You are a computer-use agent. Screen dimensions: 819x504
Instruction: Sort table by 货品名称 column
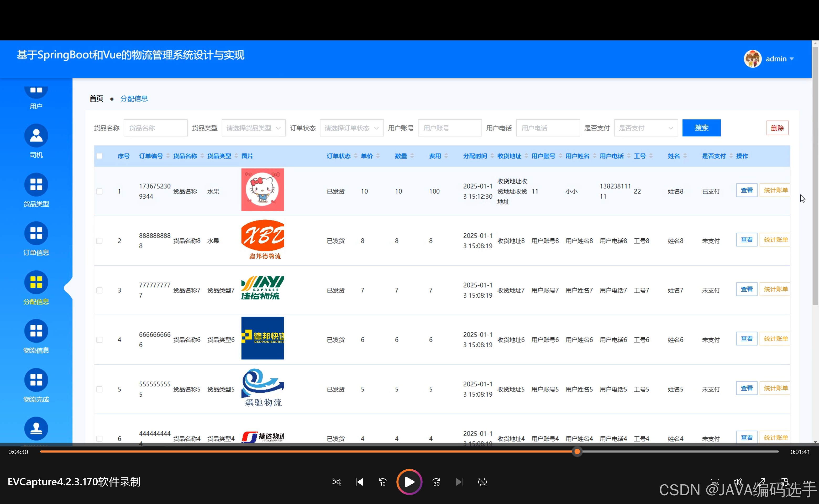coord(202,156)
